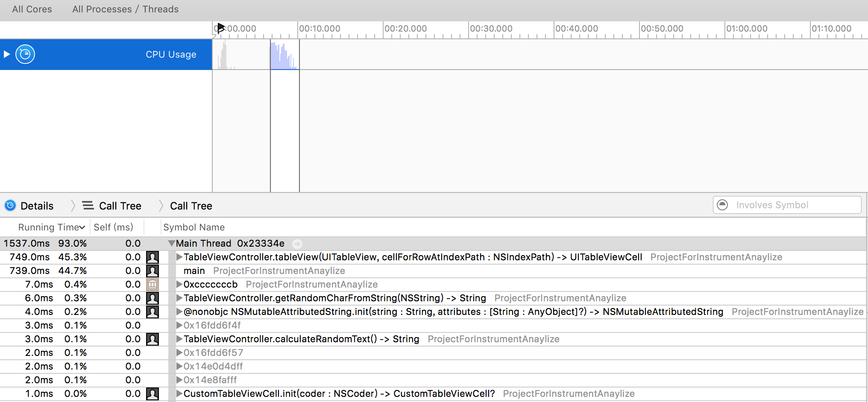Click the library icon on 0xcccccccb row
The height and width of the screenshot is (402, 868).
pyautogui.click(x=152, y=284)
